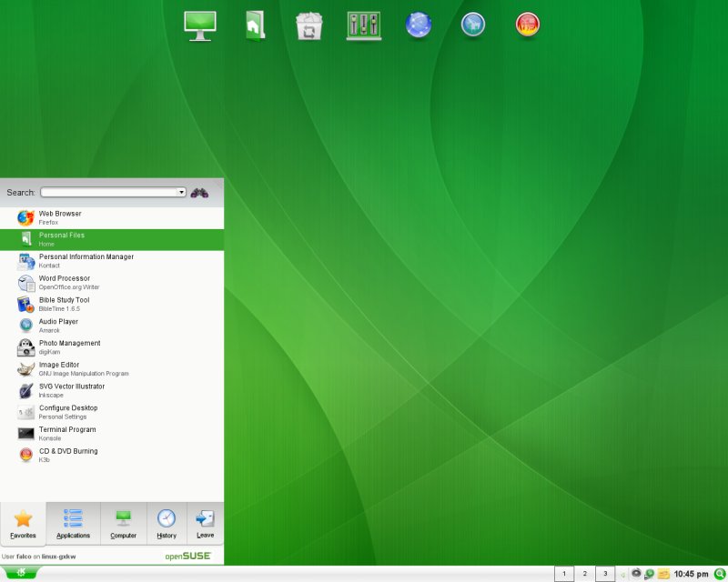This screenshot has height=582, width=728.
Task: Click the green chat bubble tray icon
Action: tap(650, 574)
